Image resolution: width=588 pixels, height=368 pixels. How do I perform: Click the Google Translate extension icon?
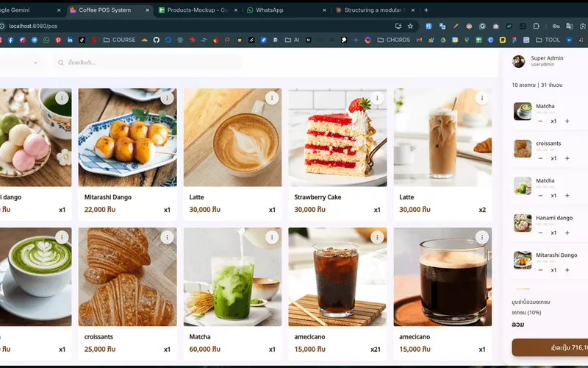pos(442,26)
